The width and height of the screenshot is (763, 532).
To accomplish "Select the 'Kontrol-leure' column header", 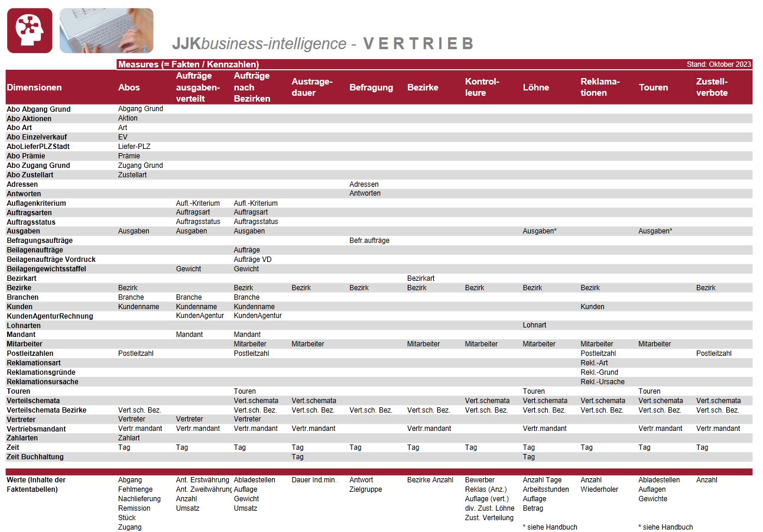I will click(482, 87).
